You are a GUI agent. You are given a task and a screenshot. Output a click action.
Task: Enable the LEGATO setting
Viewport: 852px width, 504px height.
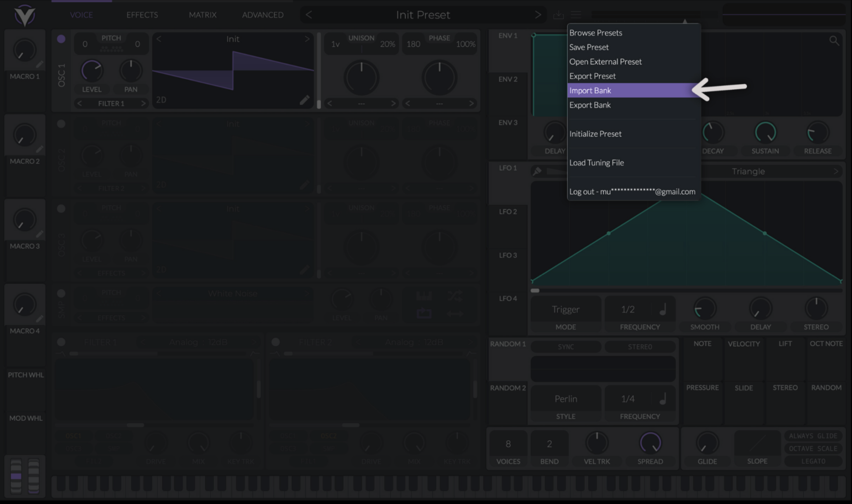click(813, 461)
